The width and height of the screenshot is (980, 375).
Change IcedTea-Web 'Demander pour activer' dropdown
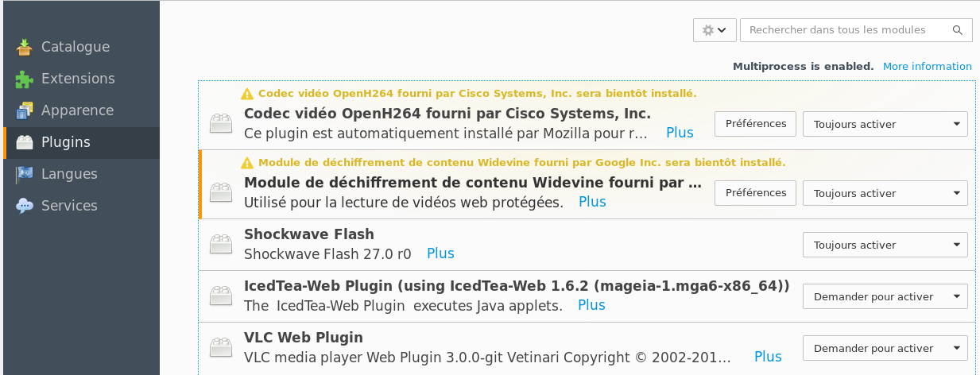coord(885,296)
